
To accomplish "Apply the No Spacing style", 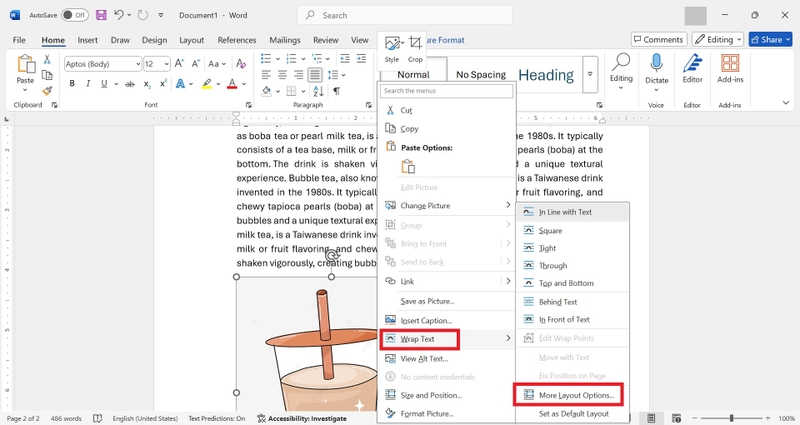I will [481, 74].
